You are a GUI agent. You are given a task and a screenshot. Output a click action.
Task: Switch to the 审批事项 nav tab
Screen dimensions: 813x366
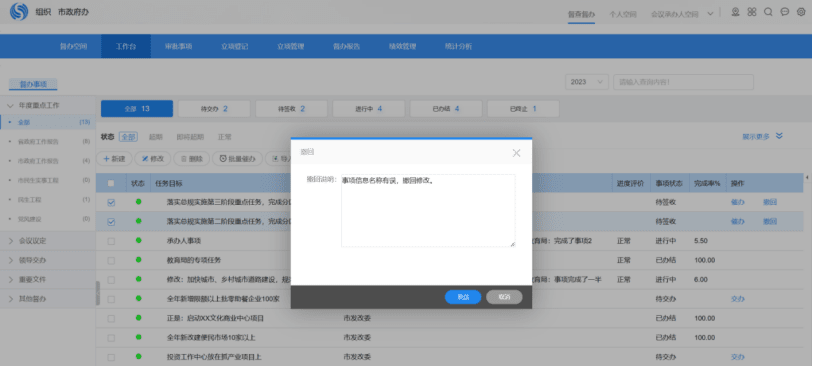[179, 46]
